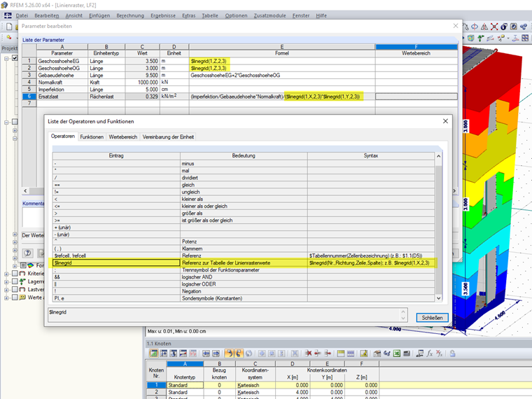Image resolution: width=532 pixels, height=399 pixels.
Task: Click the green support reactions icon in toolbar
Action: [481, 38]
